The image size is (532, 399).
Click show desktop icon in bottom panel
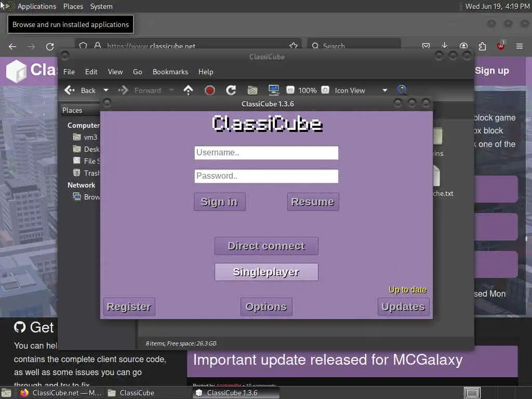[x=6, y=393]
